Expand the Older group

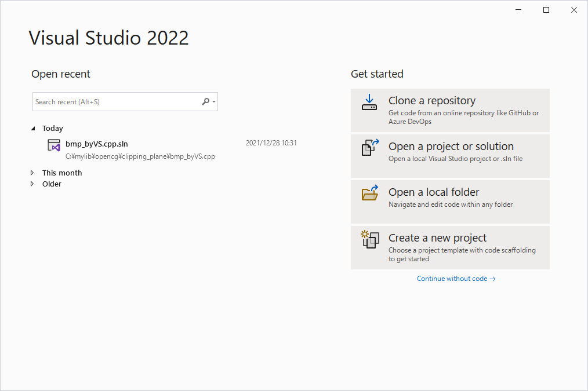coord(32,184)
